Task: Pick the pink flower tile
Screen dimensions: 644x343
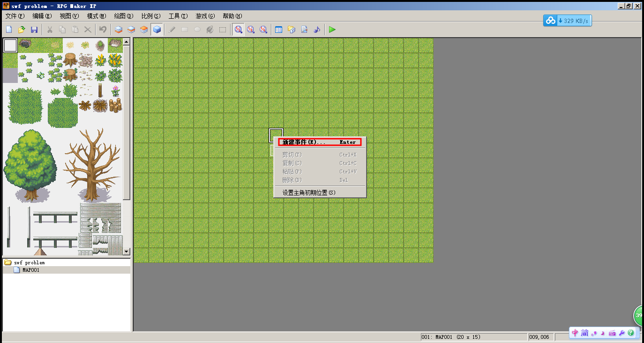Action: coord(115,90)
